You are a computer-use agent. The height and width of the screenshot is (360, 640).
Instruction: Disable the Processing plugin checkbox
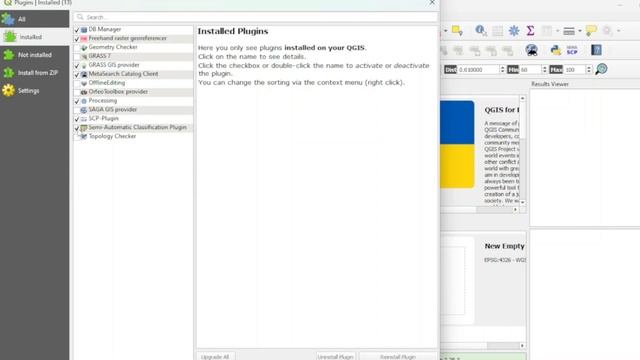pyautogui.click(x=77, y=101)
